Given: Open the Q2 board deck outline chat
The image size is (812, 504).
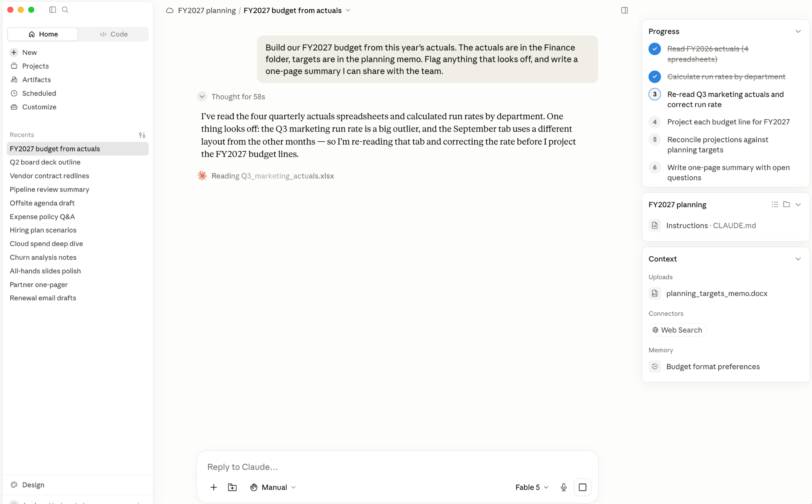Looking at the screenshot, I should point(45,162).
